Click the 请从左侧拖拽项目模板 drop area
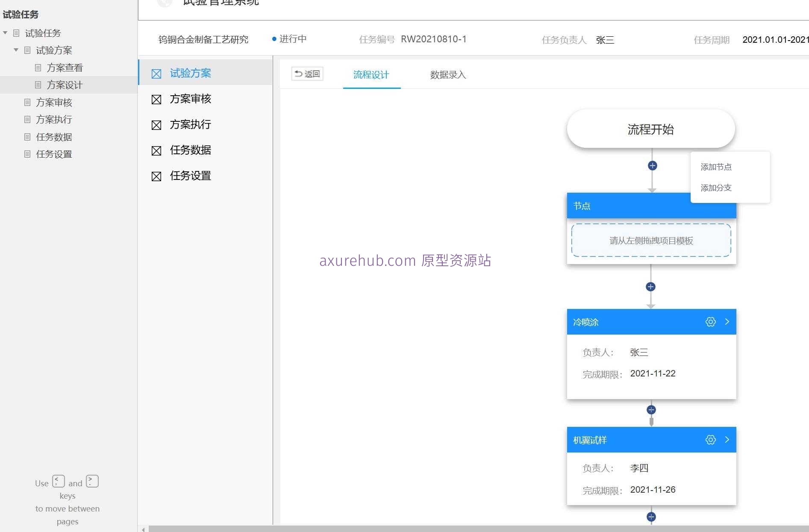Viewport: 809px width, 532px height. coord(651,240)
